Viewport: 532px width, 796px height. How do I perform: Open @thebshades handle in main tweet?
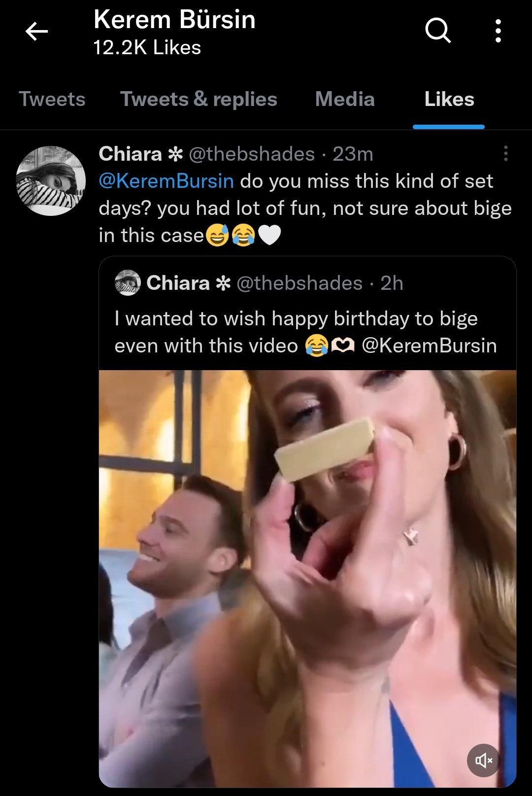(x=251, y=154)
